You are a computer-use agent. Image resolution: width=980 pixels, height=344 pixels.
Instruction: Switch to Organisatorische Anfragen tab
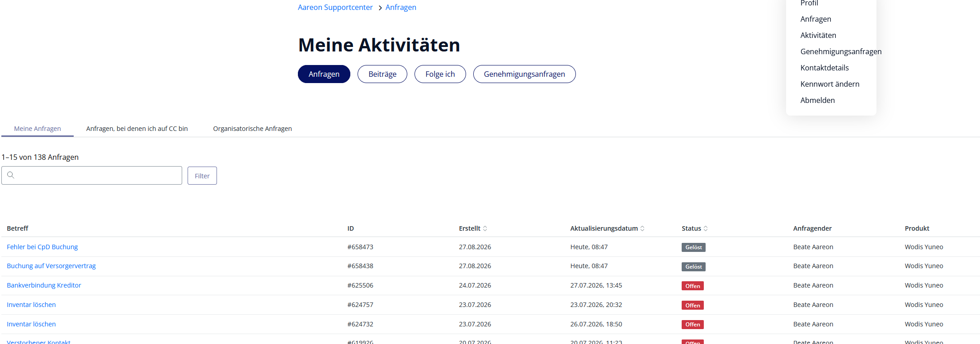252,129
